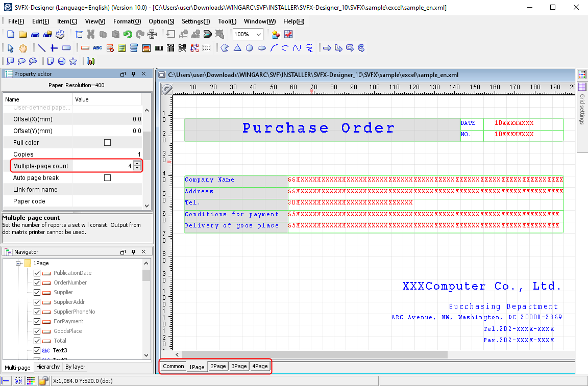The width and height of the screenshot is (588, 386).
Task: Click the Purchase Order title text on canvas
Action: coord(318,128)
